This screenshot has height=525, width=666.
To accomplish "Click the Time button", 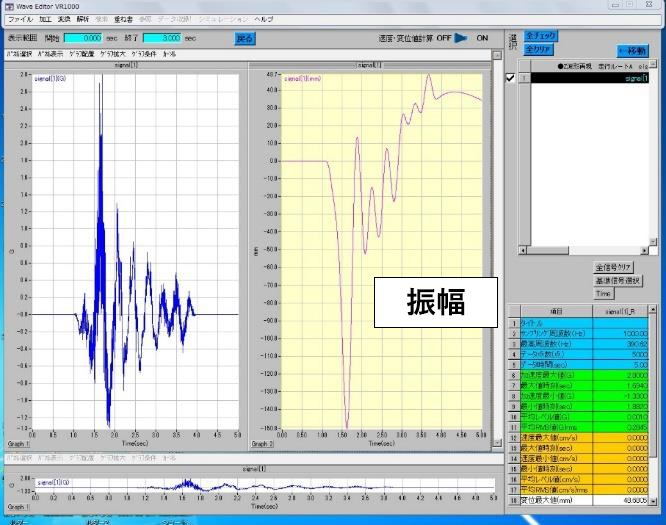I will [604, 294].
